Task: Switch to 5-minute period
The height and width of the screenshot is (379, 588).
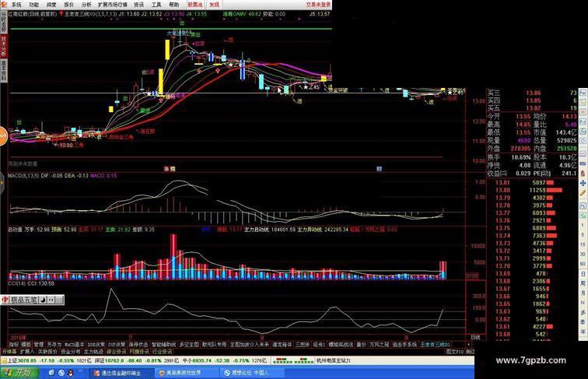Action: pyautogui.click(x=583, y=235)
